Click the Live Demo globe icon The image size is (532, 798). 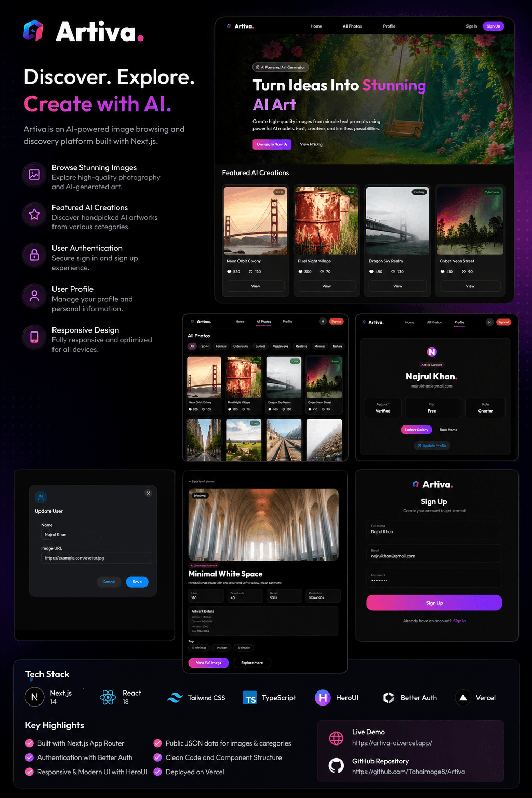pos(336,738)
